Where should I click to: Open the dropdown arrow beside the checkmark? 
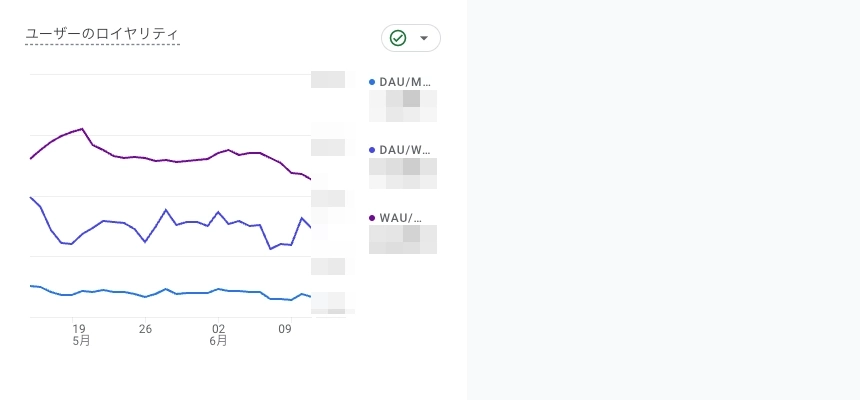click(423, 38)
